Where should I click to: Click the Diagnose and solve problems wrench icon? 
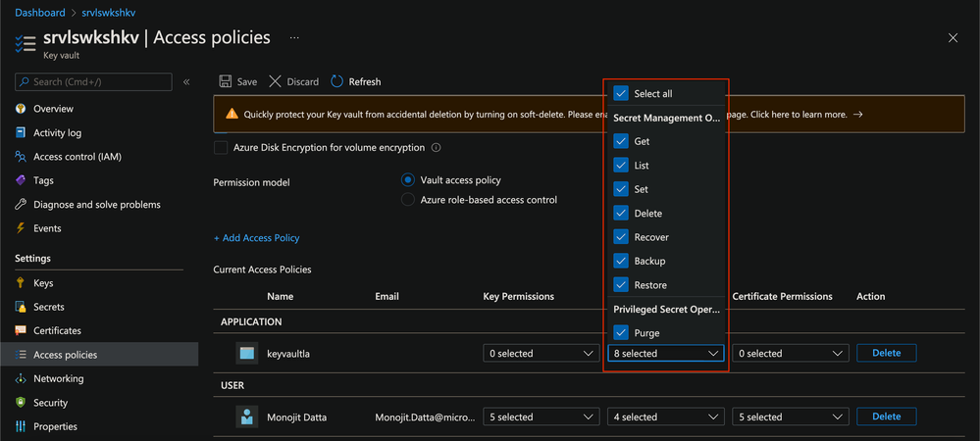(x=21, y=204)
